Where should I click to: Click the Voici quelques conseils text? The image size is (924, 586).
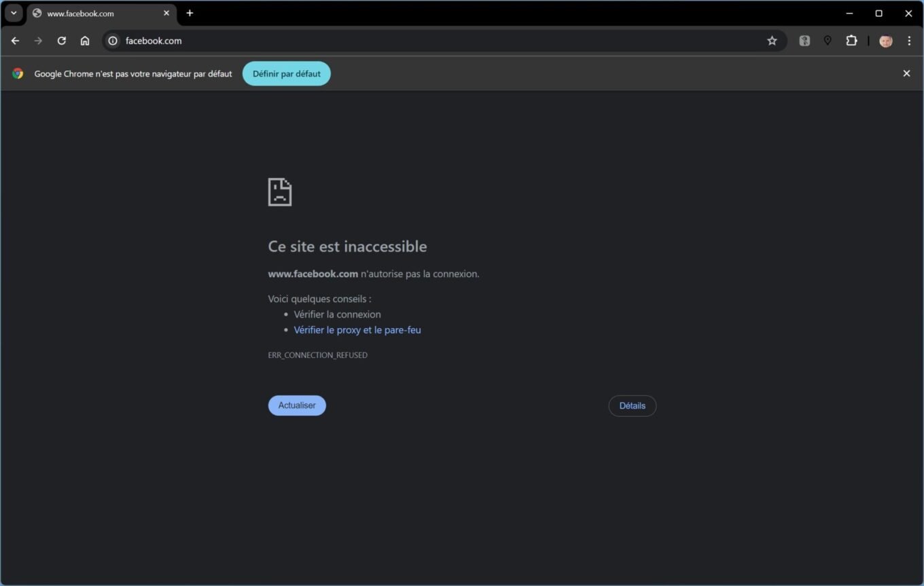[320, 299]
